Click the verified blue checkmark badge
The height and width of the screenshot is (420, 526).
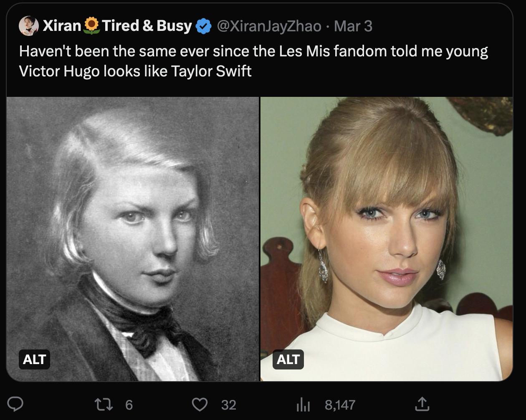click(x=202, y=25)
